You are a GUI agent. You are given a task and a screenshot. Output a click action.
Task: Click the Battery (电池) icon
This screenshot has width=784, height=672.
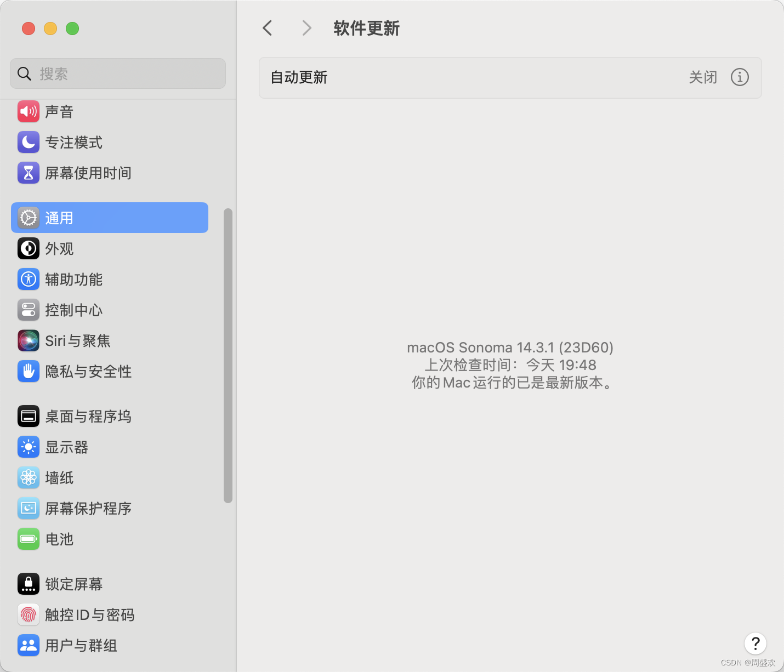point(29,539)
